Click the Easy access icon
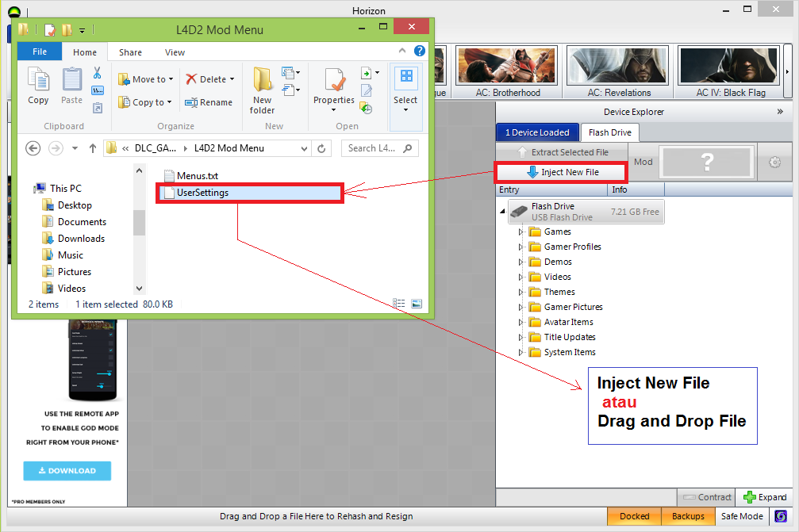The width and height of the screenshot is (799, 532). click(290, 90)
